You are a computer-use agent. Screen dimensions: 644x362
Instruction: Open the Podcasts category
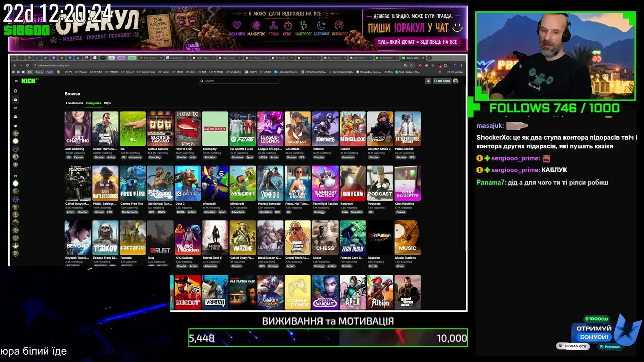tap(380, 184)
